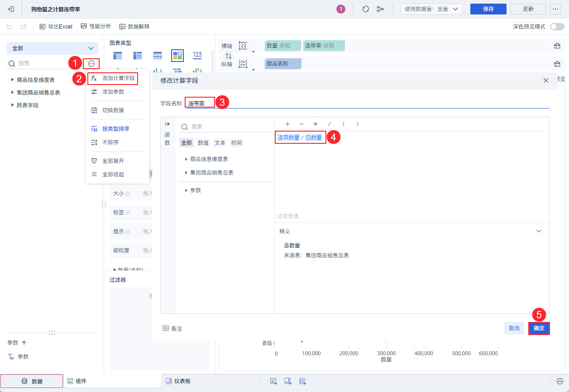569x392 pixels.
Task: Insert left parenthesis in formula toolbar
Action: tap(344, 123)
